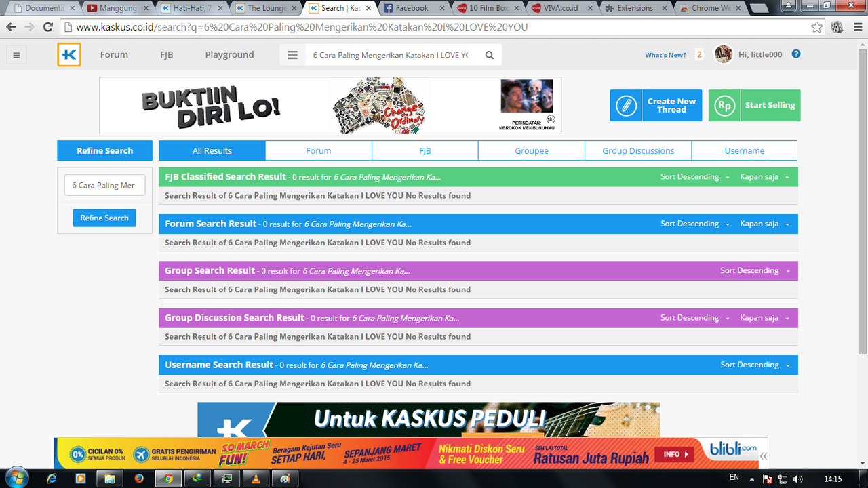Open the Playground link in the header
This screenshot has height=488, width=868.
point(229,55)
